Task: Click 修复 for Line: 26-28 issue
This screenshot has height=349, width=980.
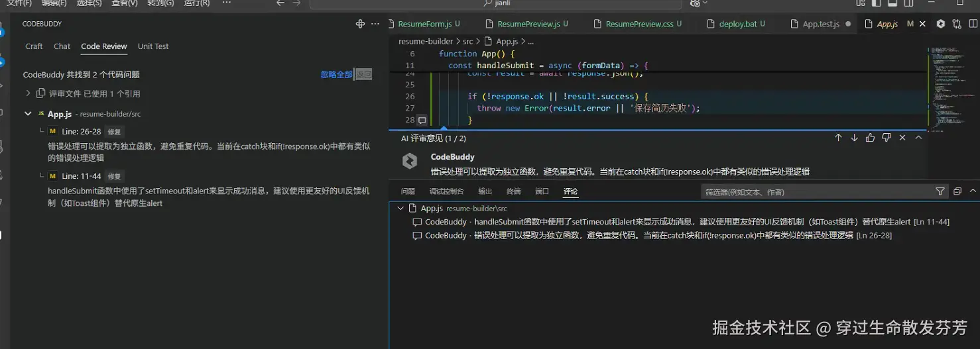Action: (115, 132)
